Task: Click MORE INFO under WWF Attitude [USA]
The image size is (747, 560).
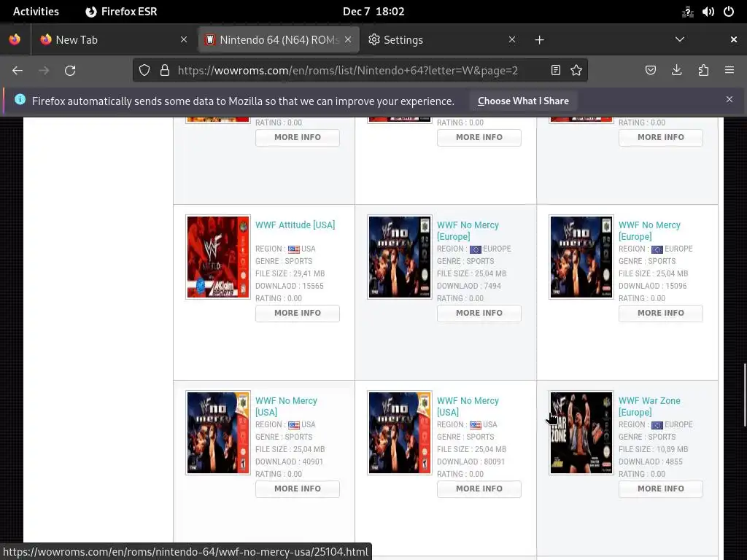Action: [298, 313]
